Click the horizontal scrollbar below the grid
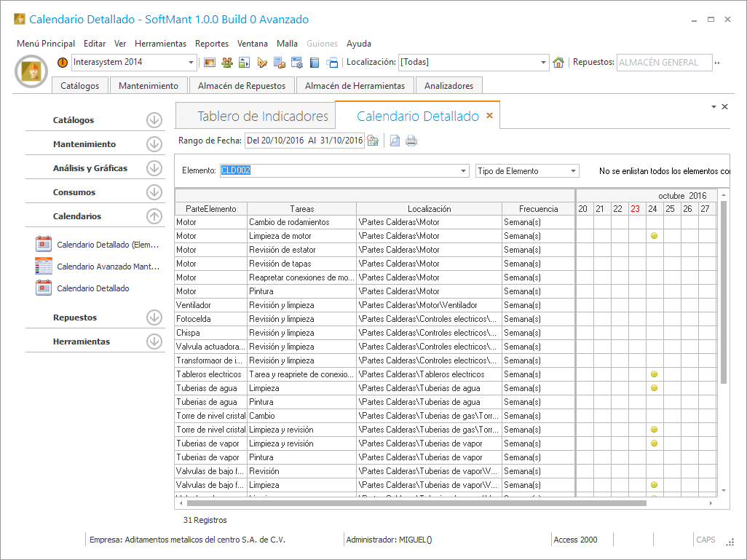The width and height of the screenshot is (747, 560). [x=416, y=503]
